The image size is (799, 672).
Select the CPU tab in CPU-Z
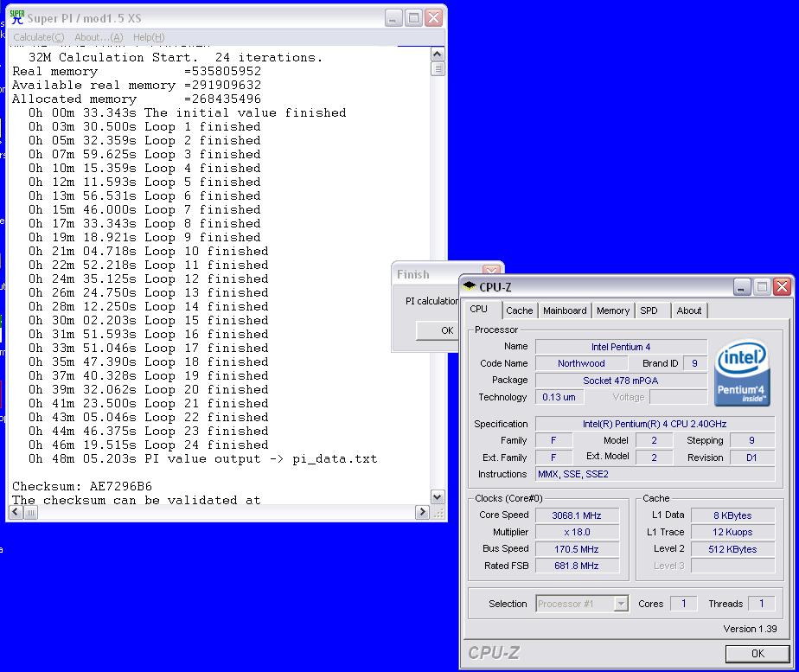(478, 310)
